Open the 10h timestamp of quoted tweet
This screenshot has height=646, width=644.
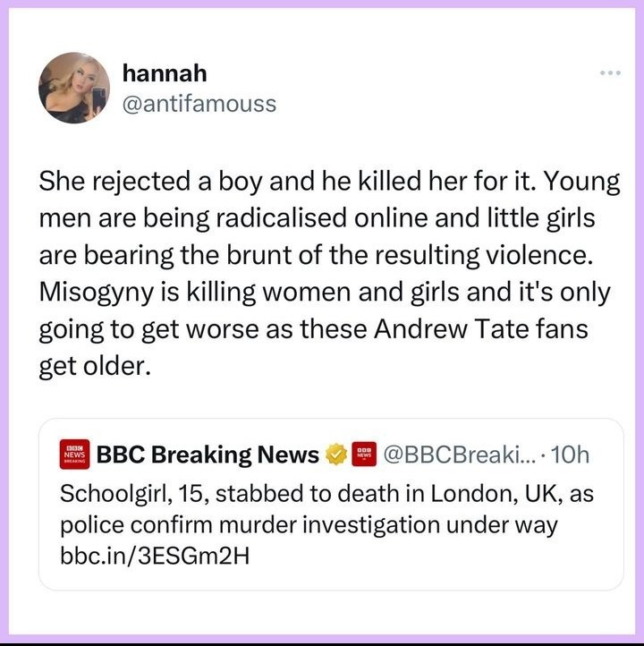pos(570,455)
